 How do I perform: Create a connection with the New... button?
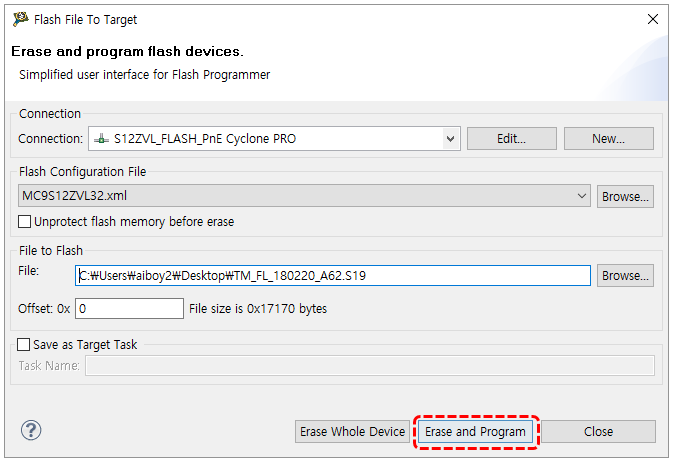coord(608,139)
